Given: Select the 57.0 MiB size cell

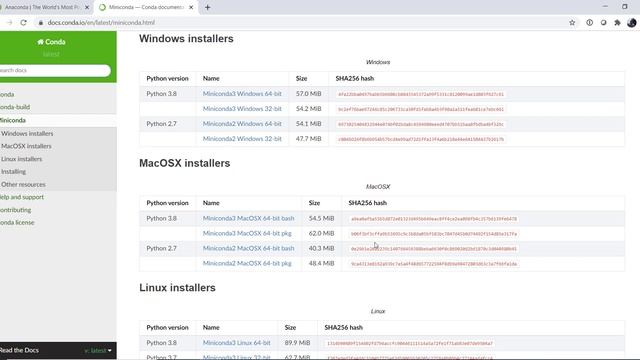Looking at the screenshot, I should (x=309, y=94).
